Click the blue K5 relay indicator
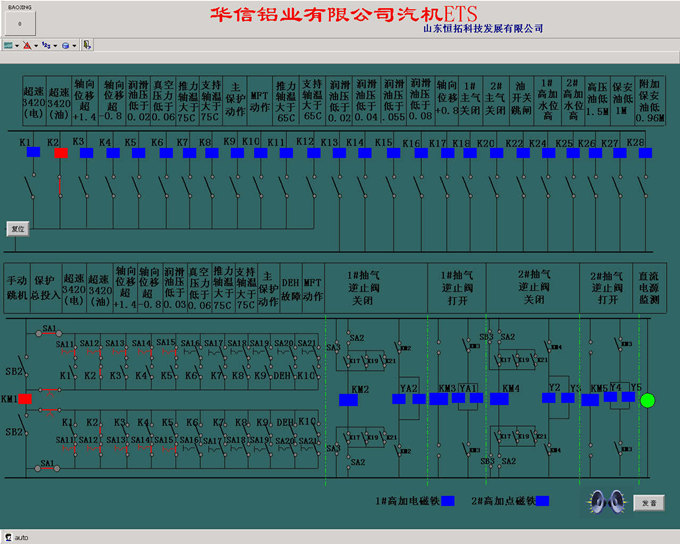Image resolution: width=680 pixels, height=544 pixels. (138, 153)
